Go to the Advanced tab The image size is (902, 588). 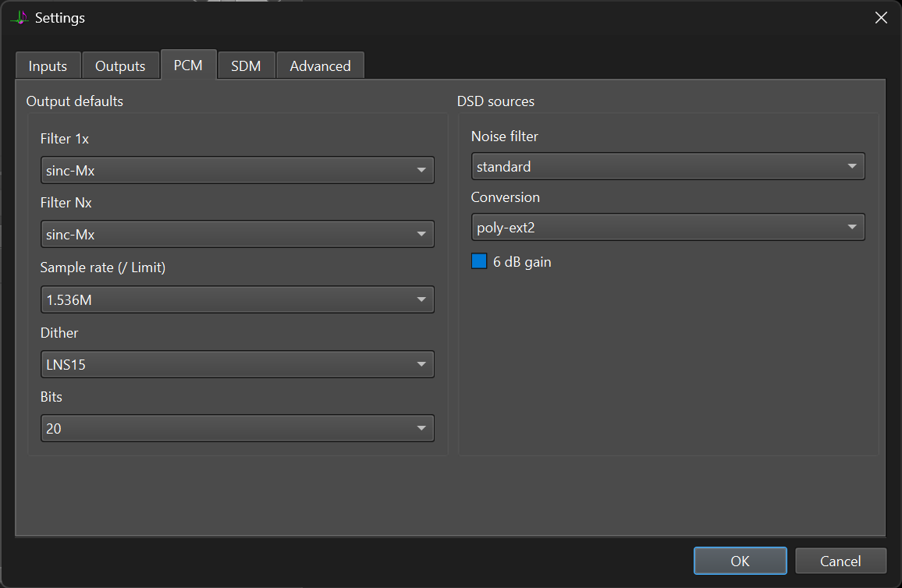(321, 66)
